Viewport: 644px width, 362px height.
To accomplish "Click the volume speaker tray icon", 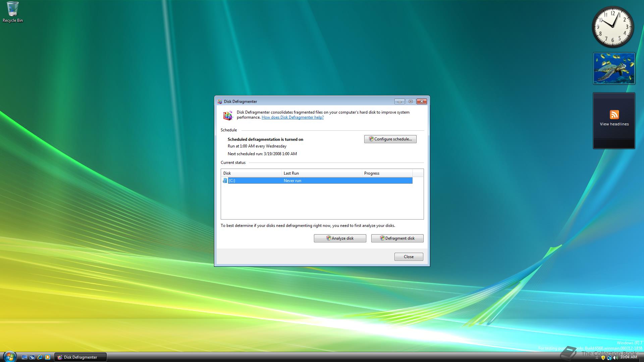I will (615, 358).
